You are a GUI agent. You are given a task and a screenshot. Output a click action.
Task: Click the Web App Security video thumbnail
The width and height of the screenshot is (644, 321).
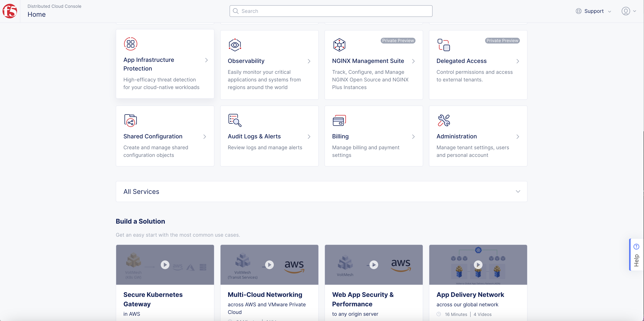[x=373, y=265]
